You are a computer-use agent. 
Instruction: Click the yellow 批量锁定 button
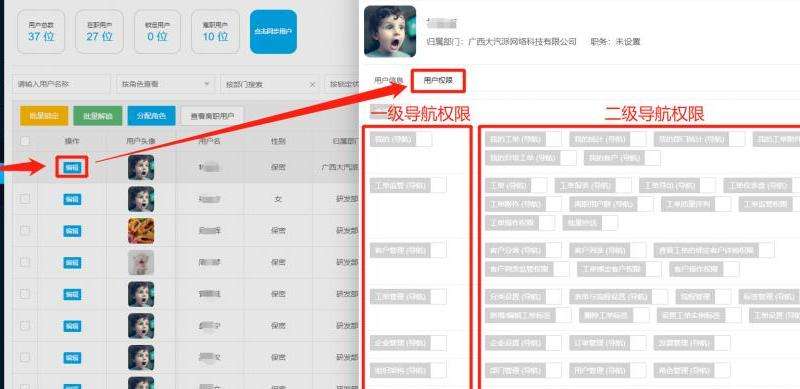[x=44, y=116]
